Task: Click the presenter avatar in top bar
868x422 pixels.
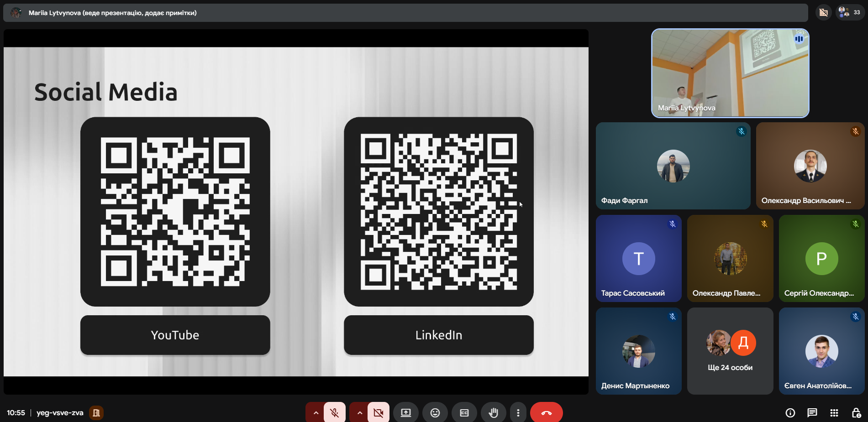Action: 16,13
